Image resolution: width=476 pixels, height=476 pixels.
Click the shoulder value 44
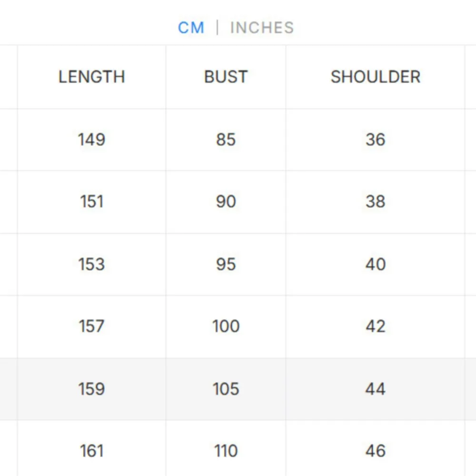point(376,389)
